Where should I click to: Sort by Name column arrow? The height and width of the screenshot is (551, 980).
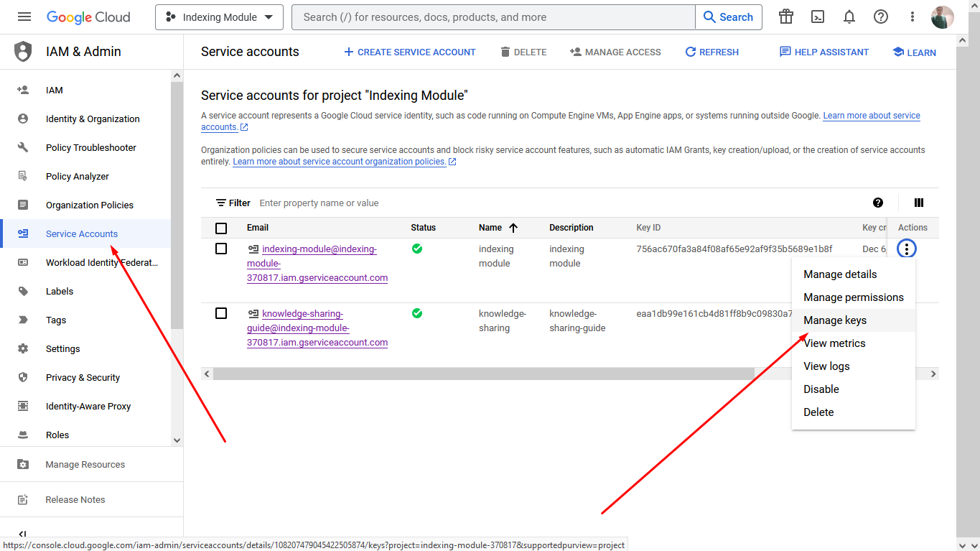pos(513,228)
